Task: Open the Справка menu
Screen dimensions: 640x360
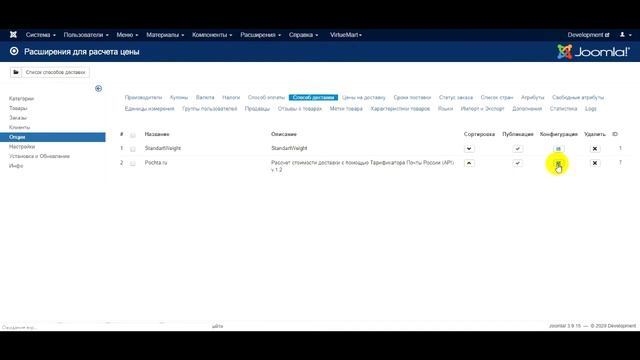Action: tap(303, 35)
